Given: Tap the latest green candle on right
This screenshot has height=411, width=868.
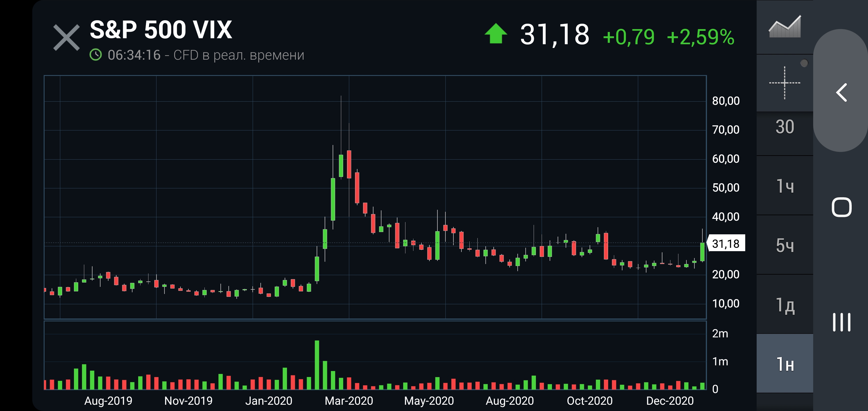Looking at the screenshot, I should [702, 252].
